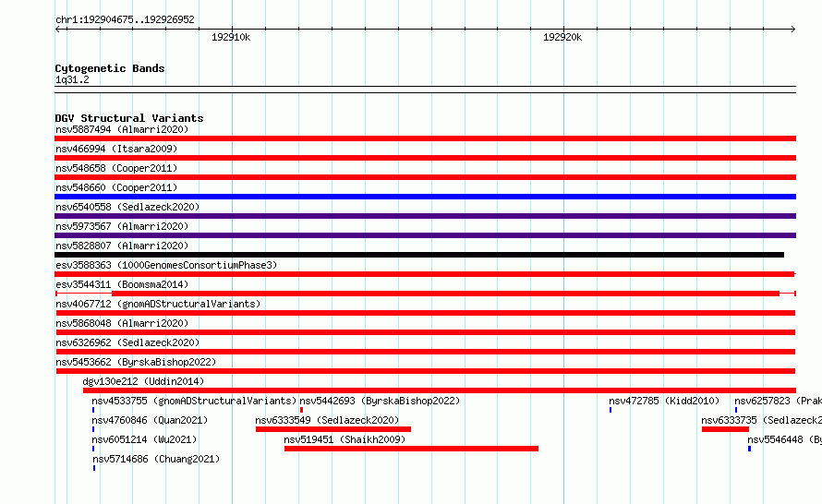This screenshot has height=504, width=822.
Task: Click the nsv5887494 (Almarri2020) variant label
Action: [x=122, y=129]
